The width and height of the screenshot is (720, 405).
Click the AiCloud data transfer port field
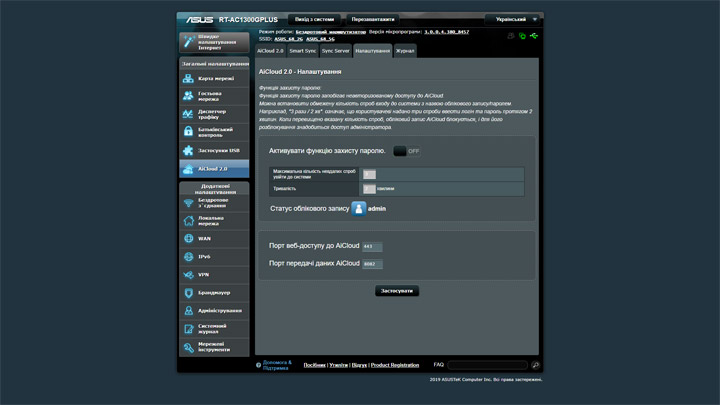click(372, 264)
